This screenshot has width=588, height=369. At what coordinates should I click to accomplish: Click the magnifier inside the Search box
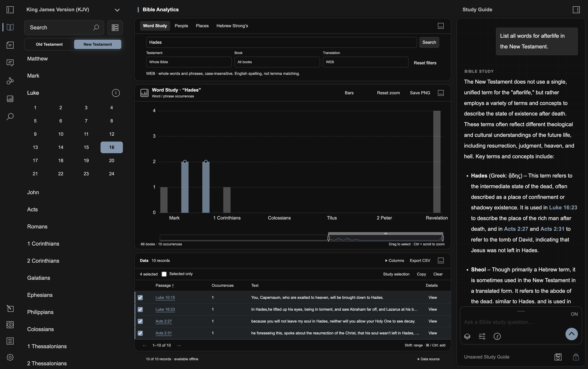pos(96,27)
